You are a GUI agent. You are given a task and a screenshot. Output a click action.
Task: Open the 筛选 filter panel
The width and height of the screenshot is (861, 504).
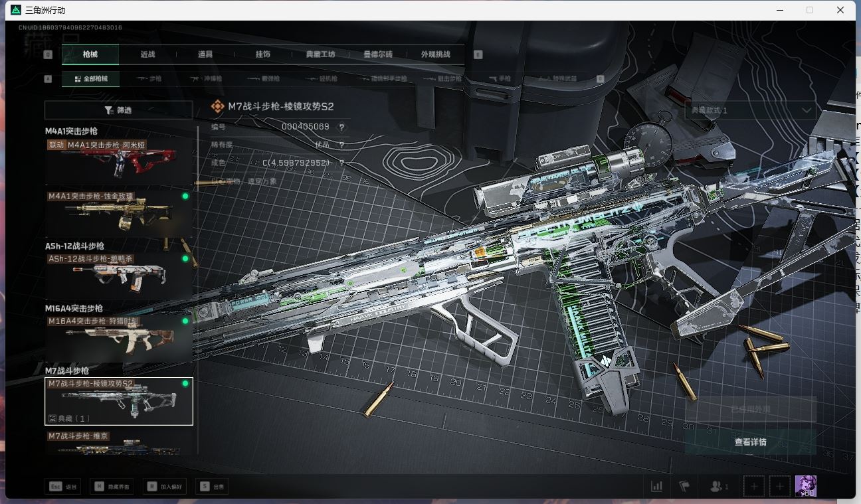pyautogui.click(x=118, y=110)
